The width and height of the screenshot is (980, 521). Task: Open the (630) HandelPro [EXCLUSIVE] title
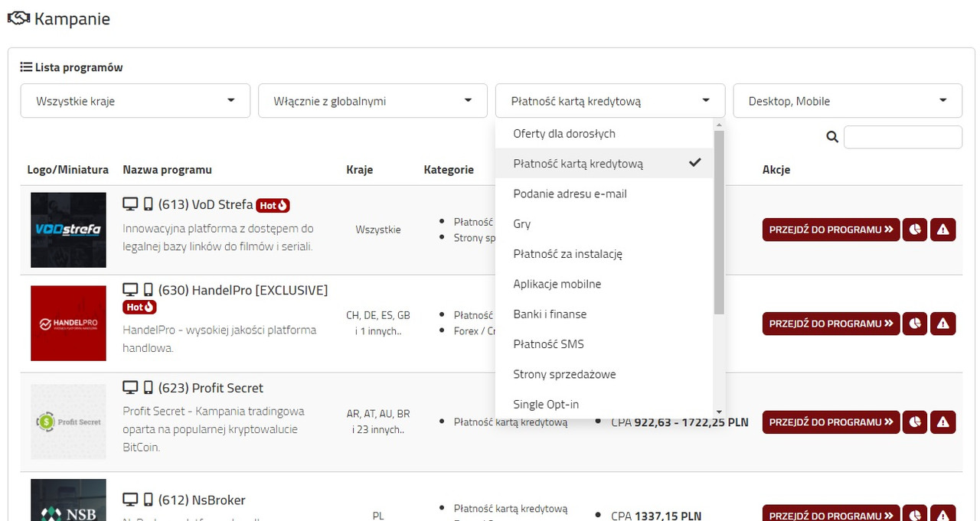point(243,290)
